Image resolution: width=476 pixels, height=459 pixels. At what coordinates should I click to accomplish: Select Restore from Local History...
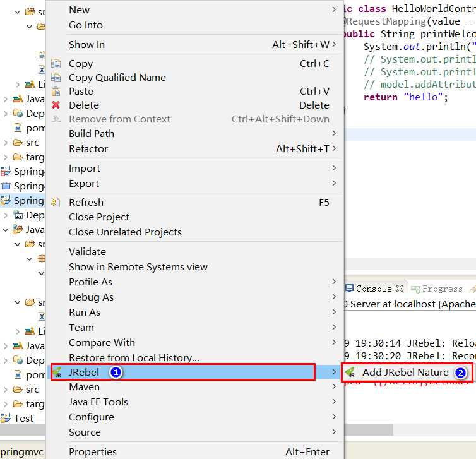click(196, 357)
